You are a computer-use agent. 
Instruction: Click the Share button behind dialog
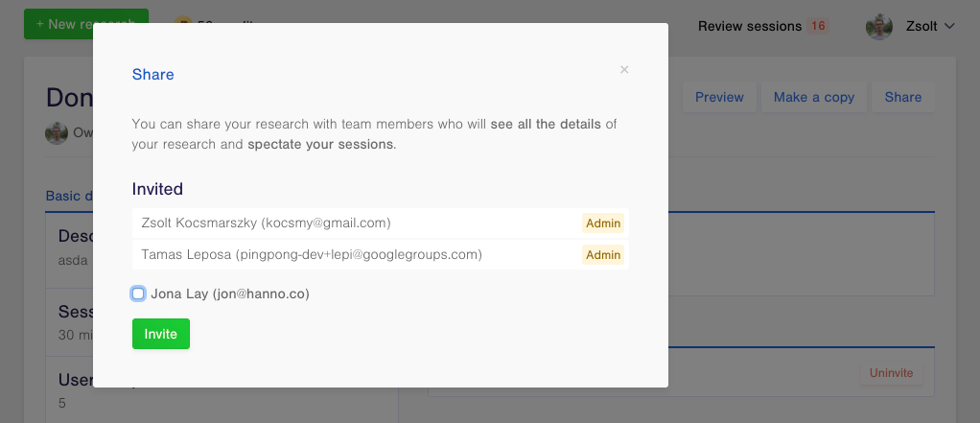(902, 97)
